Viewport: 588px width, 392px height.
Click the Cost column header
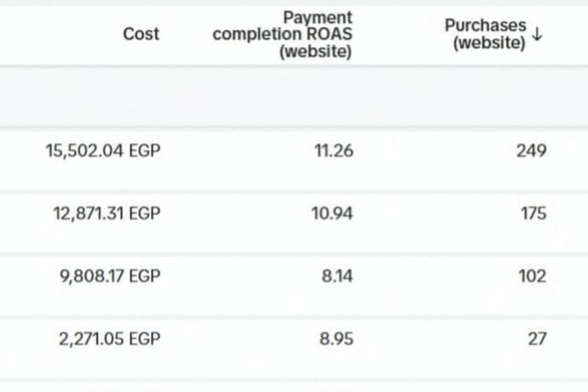140,34
